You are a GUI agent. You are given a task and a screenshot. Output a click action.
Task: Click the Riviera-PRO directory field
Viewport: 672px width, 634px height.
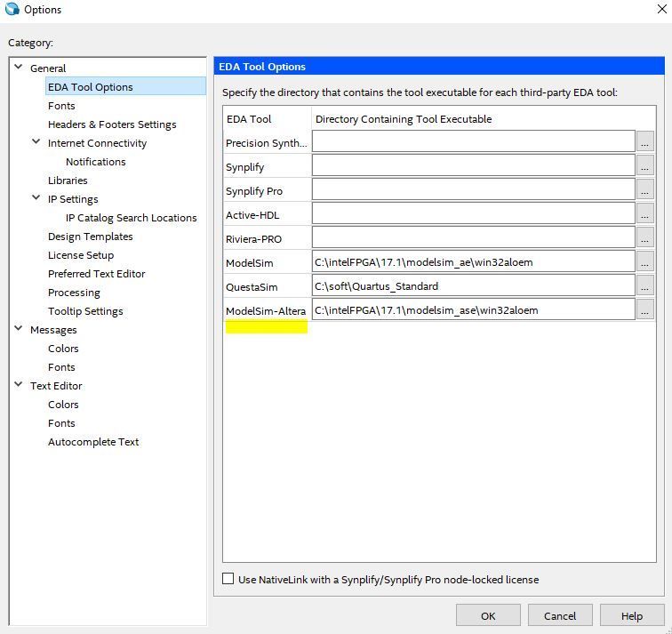coord(474,237)
